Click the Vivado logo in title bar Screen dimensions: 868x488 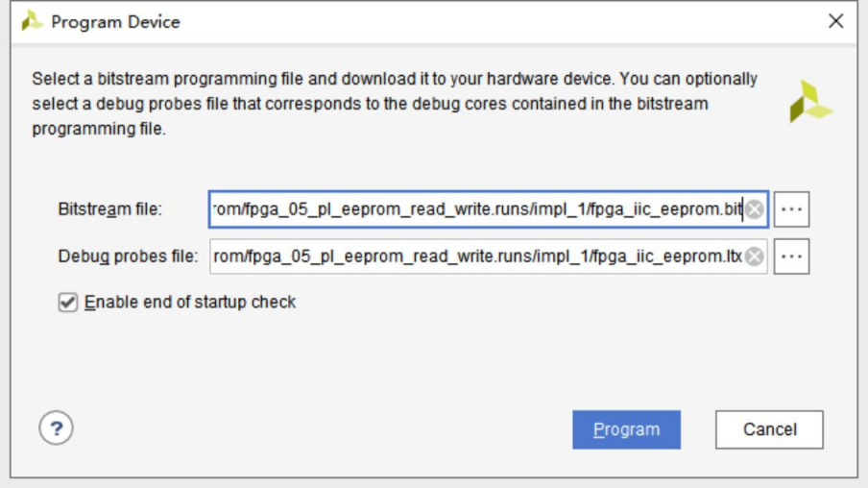32,21
